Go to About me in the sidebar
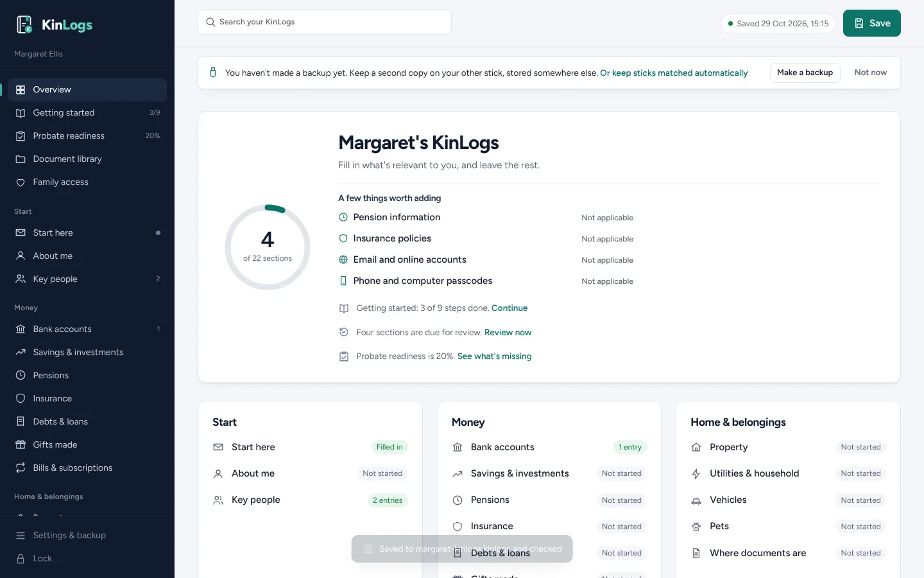924x578 pixels. [87, 256]
